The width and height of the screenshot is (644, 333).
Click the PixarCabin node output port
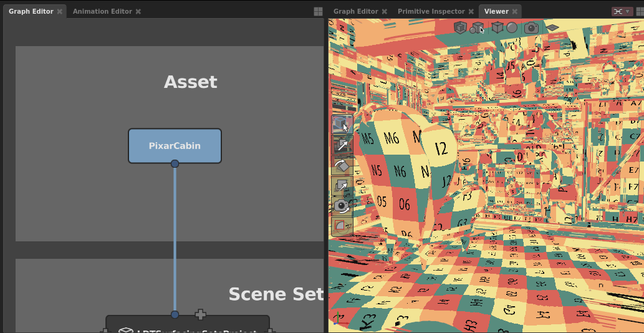tap(175, 163)
